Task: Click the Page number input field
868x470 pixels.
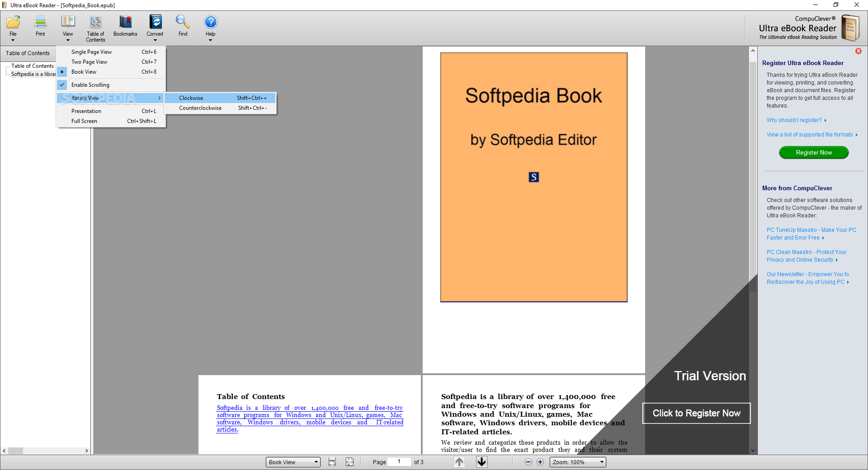Action: point(399,461)
